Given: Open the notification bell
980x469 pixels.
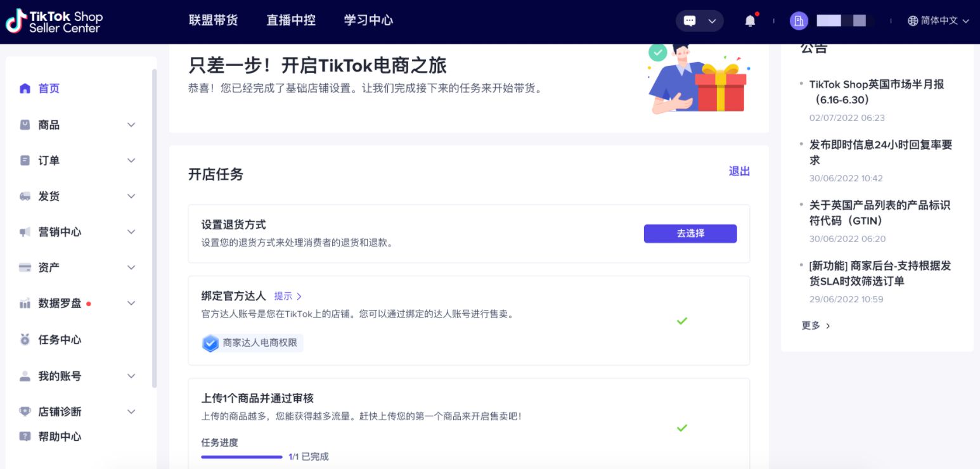Looking at the screenshot, I should click(x=750, y=21).
